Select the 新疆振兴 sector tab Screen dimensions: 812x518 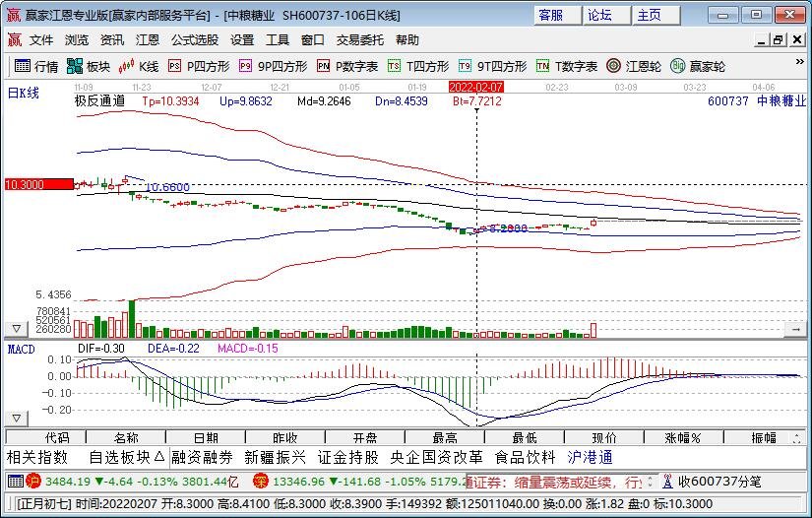pos(276,457)
